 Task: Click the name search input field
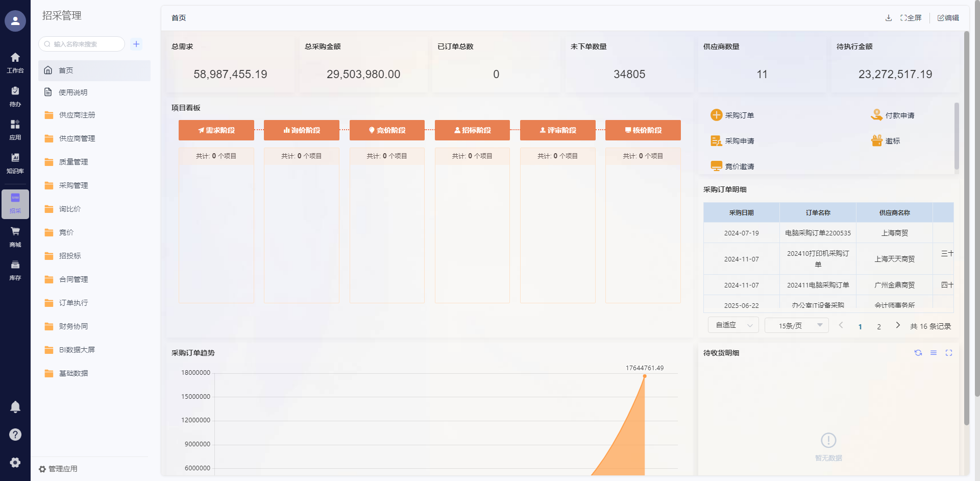[84, 44]
